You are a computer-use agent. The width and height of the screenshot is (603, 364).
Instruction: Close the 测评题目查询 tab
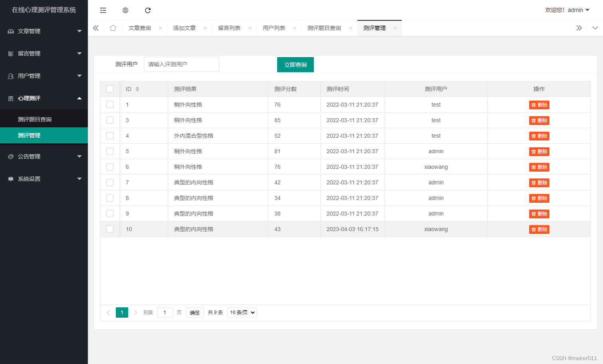(351, 28)
